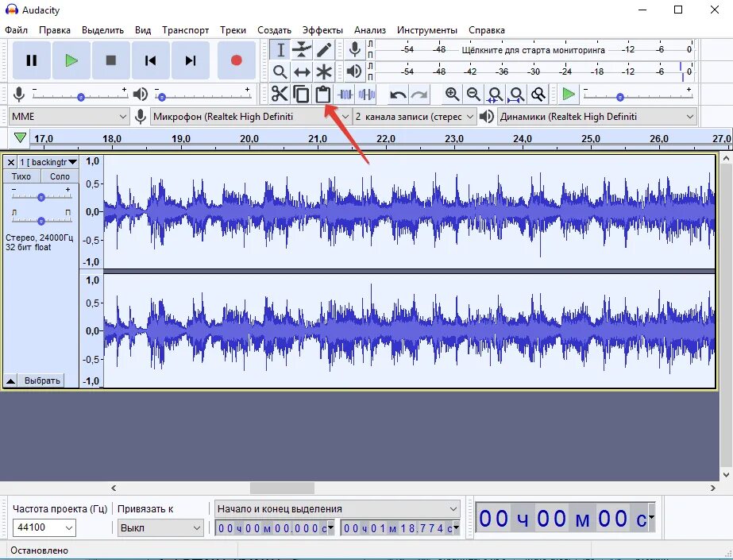Viewport: 733px width, 560px height.
Task: Skip to end of the track
Action: coord(191,60)
